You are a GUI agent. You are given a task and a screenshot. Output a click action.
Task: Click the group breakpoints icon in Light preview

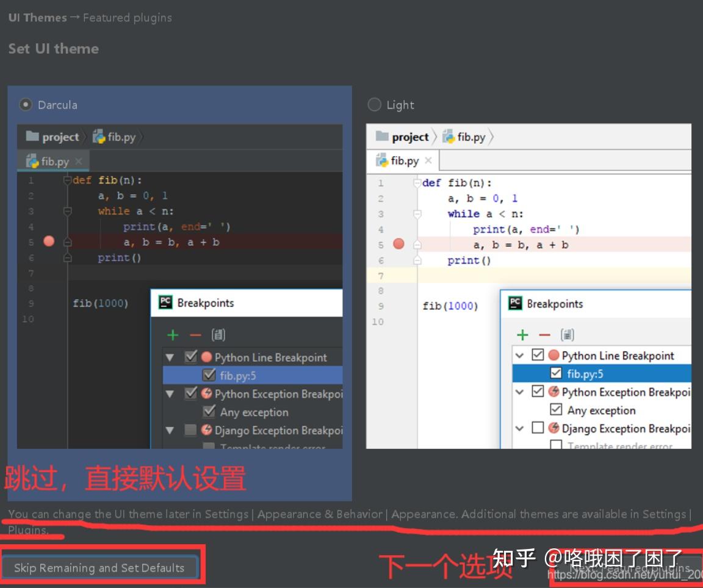[x=567, y=335]
